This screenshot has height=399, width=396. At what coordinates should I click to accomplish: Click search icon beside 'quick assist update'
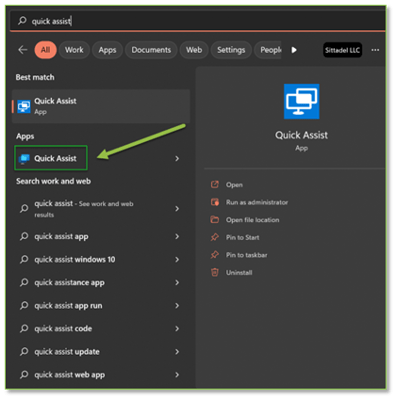pos(24,351)
